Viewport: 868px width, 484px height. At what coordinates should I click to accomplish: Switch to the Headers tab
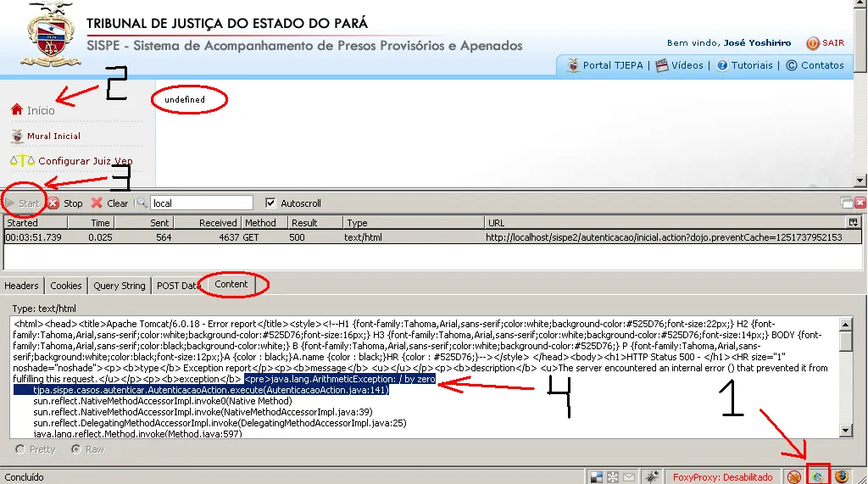pos(21,286)
